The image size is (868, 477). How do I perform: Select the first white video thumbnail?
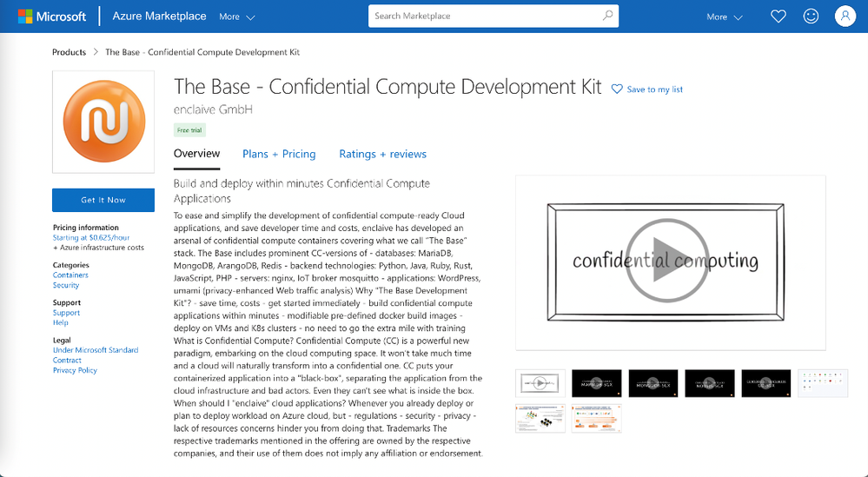coord(540,383)
